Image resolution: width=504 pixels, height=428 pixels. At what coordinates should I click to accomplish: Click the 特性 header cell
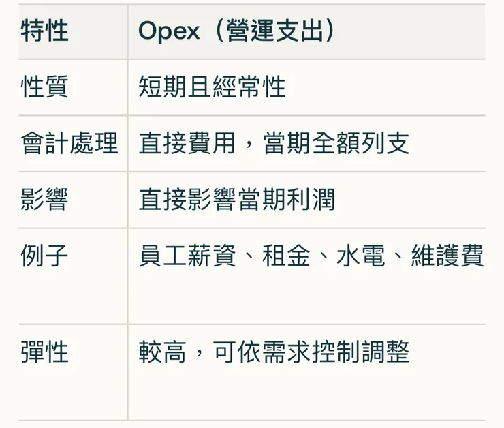point(45,31)
